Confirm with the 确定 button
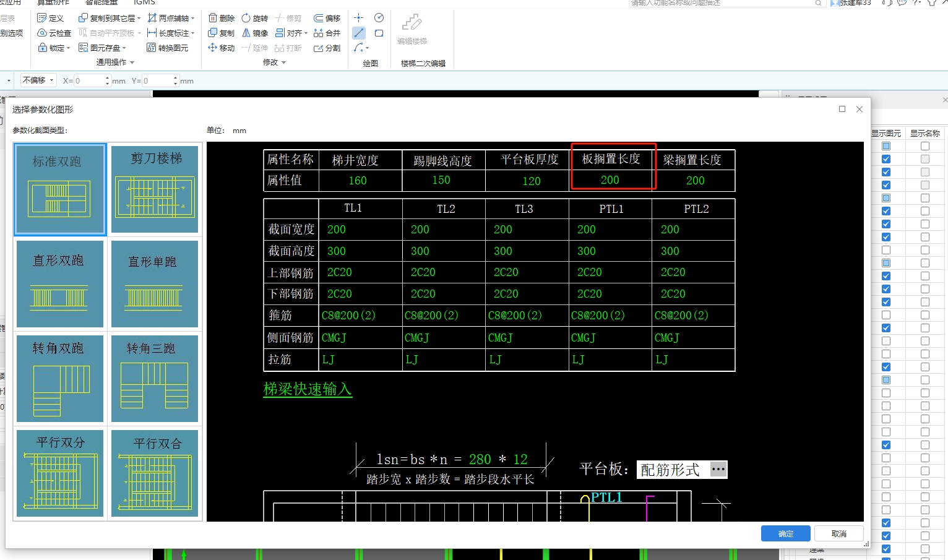Viewport: 948px width, 560px height. 786,533
